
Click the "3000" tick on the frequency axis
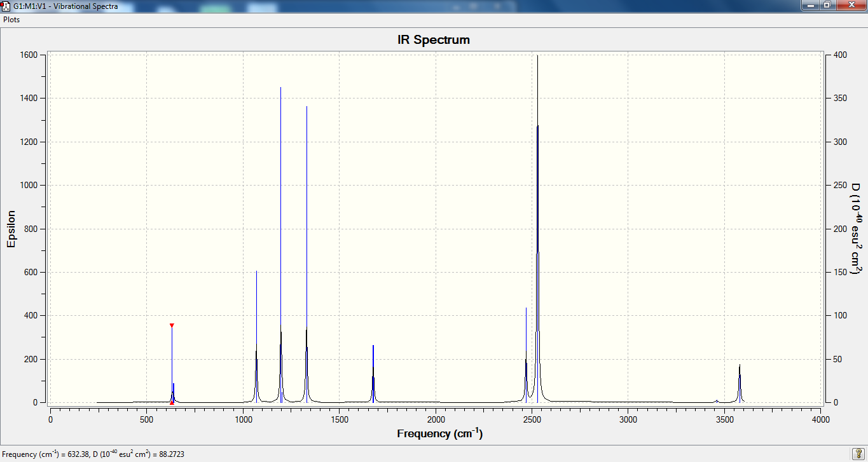click(628, 419)
